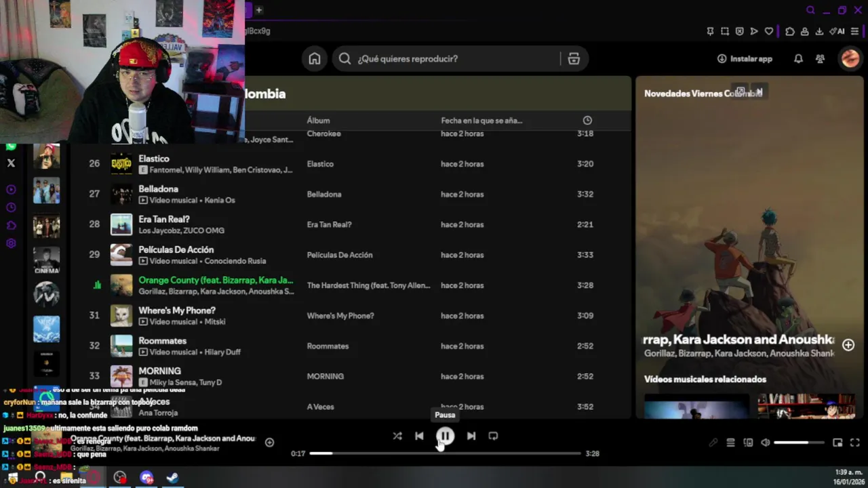Open artist link Hilary Duff
Screen dimensions: 868x488
[x=223, y=352]
